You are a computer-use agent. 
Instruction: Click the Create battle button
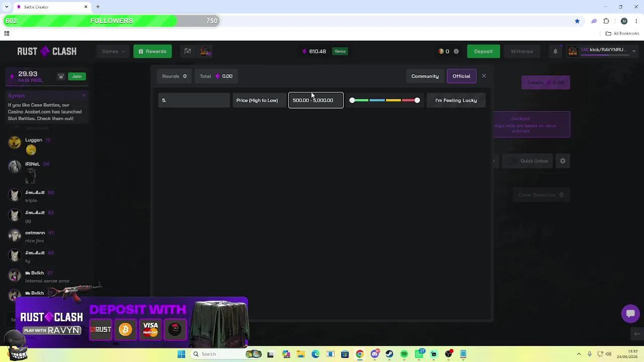click(x=545, y=82)
